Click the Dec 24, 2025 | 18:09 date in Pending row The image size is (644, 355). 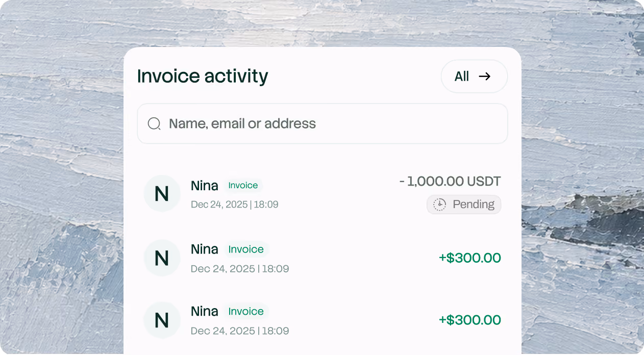(x=235, y=205)
